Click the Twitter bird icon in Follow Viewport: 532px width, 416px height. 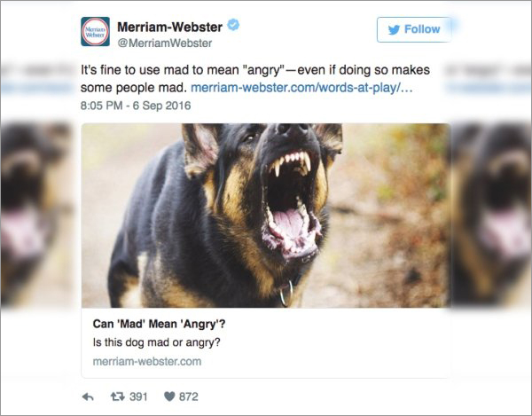394,30
